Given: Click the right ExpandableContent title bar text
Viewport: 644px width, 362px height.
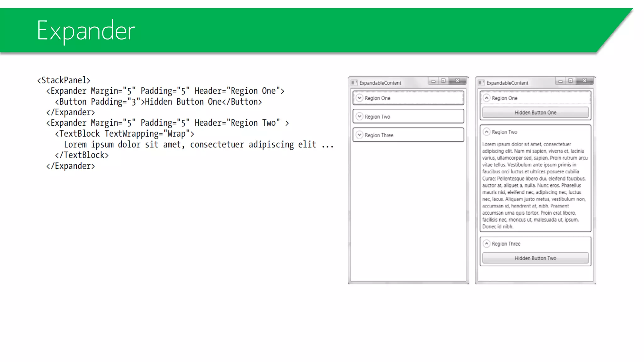Looking at the screenshot, I should (507, 83).
